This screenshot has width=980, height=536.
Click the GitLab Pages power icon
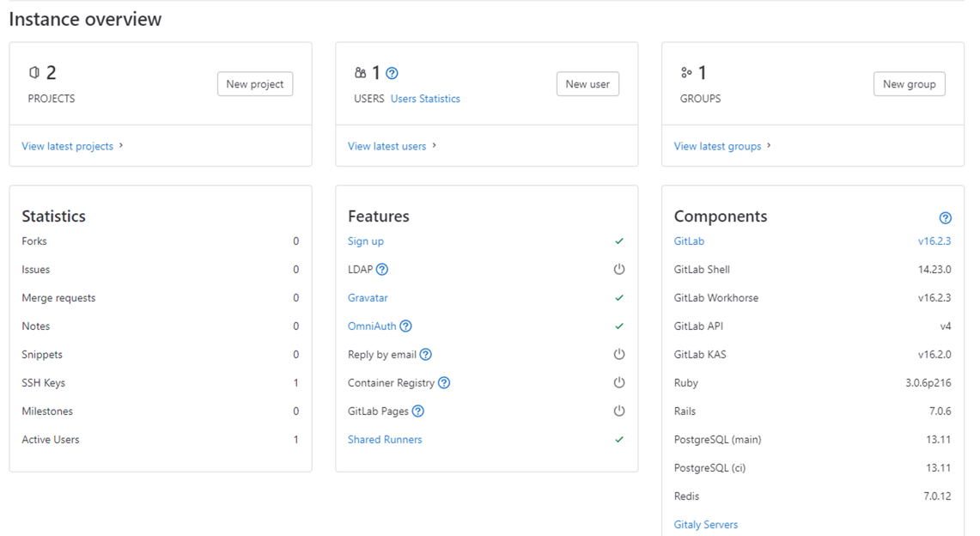coord(618,411)
